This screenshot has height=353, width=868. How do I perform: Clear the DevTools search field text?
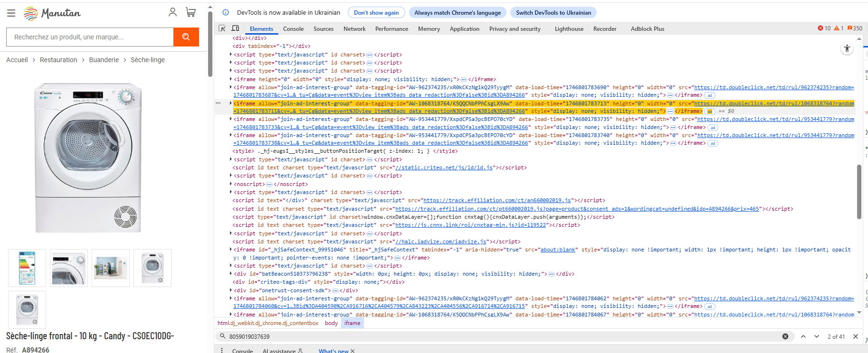(x=785, y=336)
